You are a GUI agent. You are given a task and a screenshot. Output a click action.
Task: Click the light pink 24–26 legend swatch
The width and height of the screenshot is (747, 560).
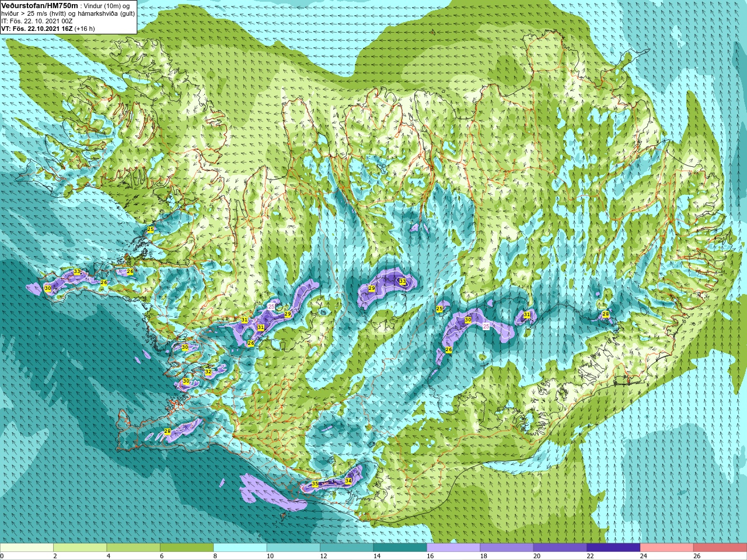click(667, 548)
